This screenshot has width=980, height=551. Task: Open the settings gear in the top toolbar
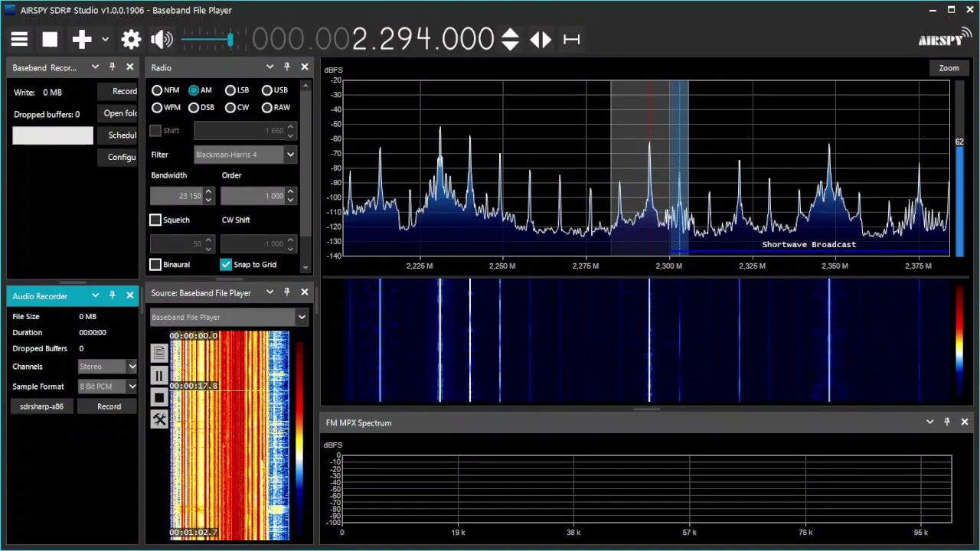[131, 40]
